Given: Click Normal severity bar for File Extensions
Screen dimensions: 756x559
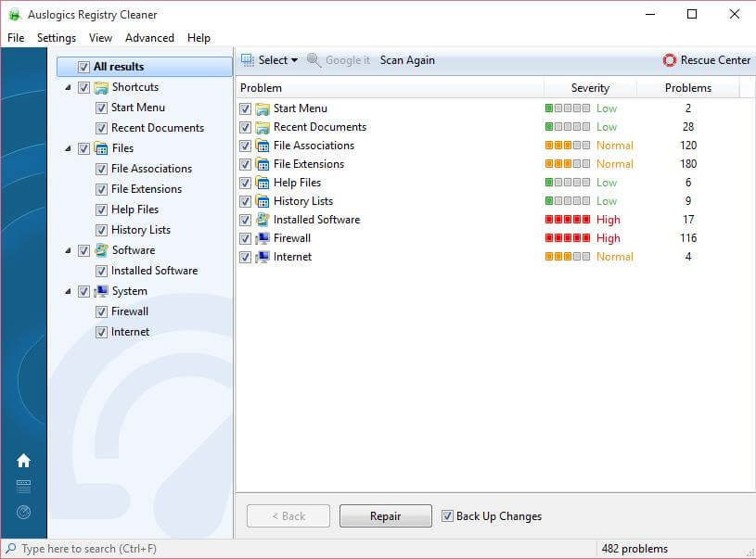Looking at the screenshot, I should (568, 164).
